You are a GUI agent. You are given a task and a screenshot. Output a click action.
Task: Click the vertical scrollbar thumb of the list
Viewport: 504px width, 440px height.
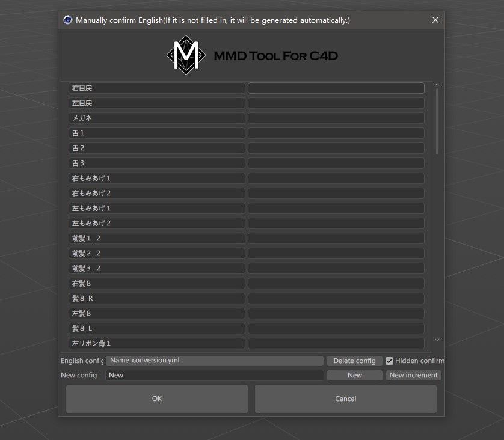tap(437, 122)
